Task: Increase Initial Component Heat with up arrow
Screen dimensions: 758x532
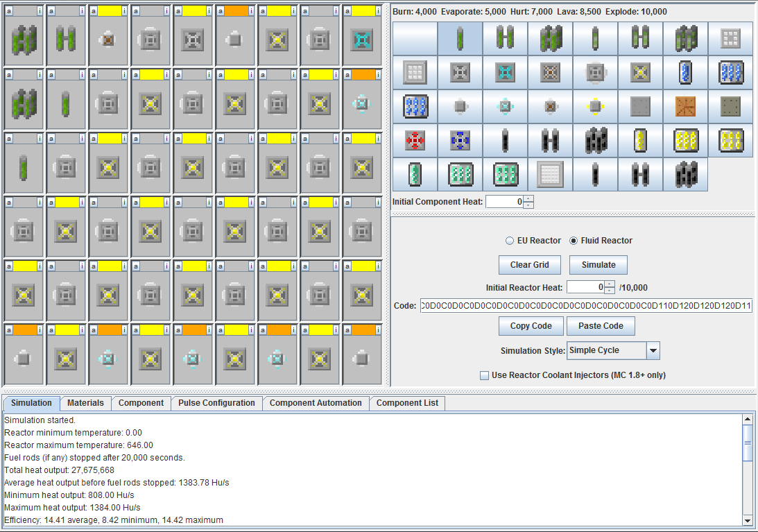Action: (528, 198)
